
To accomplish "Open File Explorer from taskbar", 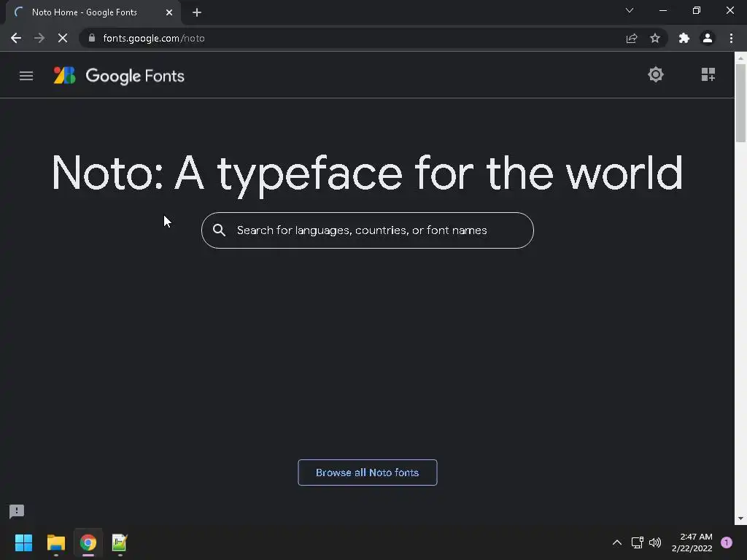I will pyautogui.click(x=56, y=542).
